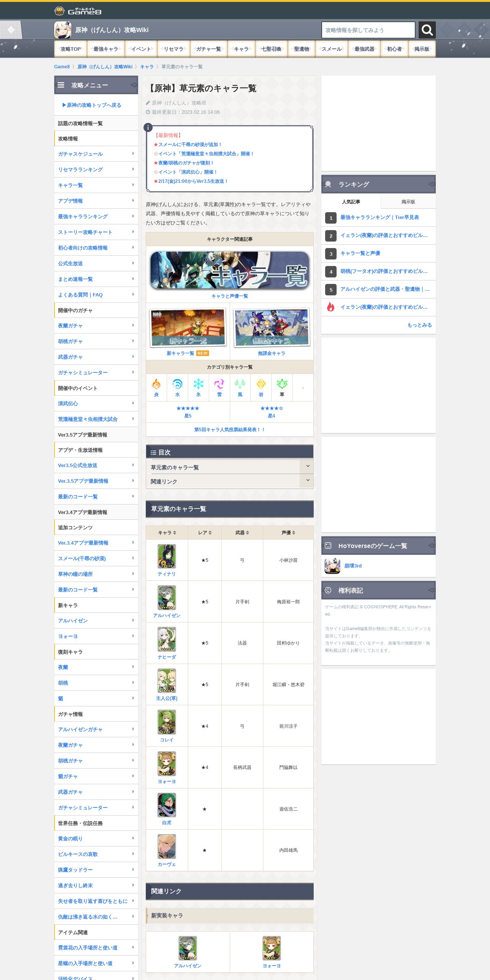Click 原神の攻略トップへ戻る link

92,105
